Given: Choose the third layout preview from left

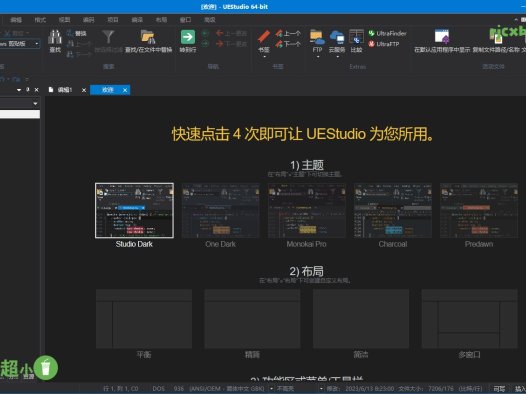Looking at the screenshot, I should click(361, 319).
